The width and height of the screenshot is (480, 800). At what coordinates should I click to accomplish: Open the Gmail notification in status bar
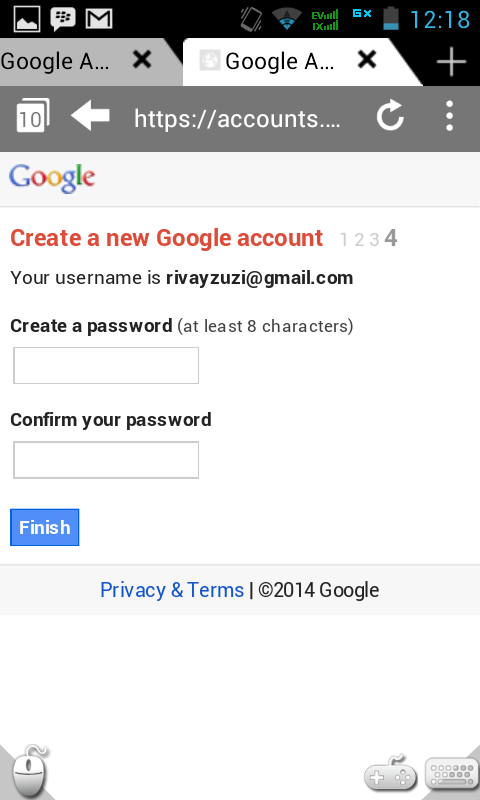(x=98, y=19)
